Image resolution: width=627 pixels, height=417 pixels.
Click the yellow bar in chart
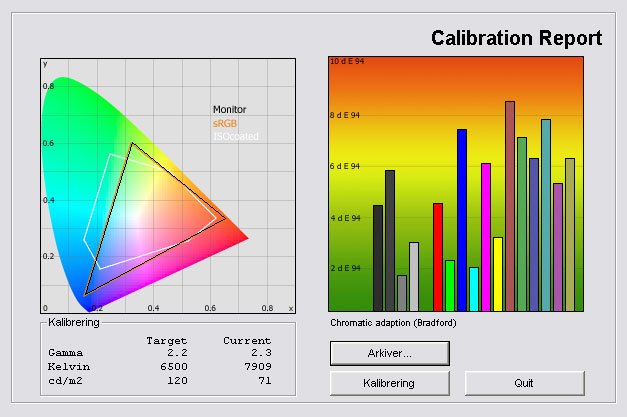click(x=498, y=274)
